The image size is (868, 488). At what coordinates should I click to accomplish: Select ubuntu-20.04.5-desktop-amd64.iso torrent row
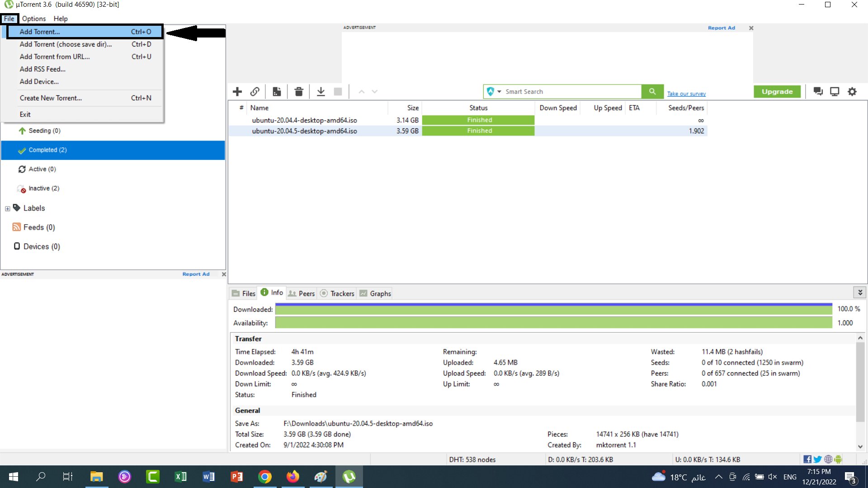point(468,131)
